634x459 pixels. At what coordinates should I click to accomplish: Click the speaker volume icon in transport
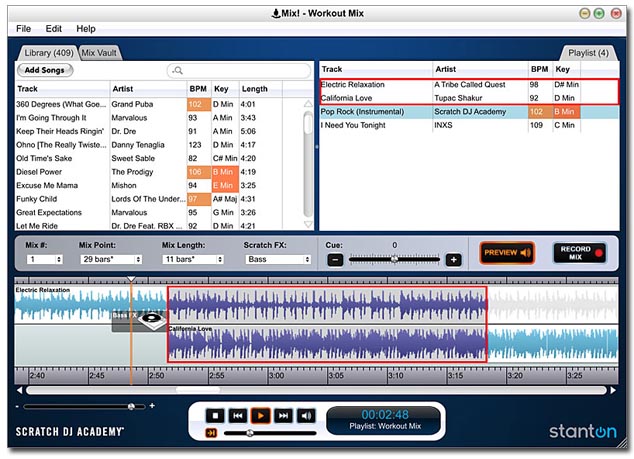[x=306, y=415]
